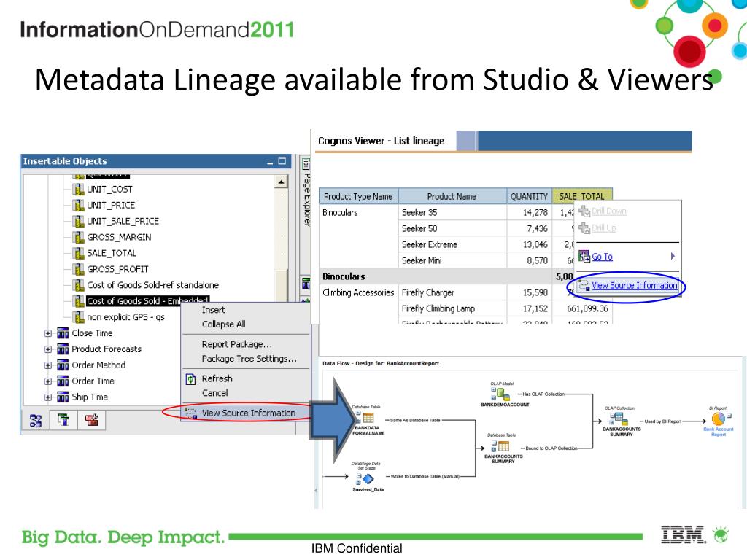Open the Source tab icon in Insertable Objects
The height and width of the screenshot is (560, 747).
point(36,421)
